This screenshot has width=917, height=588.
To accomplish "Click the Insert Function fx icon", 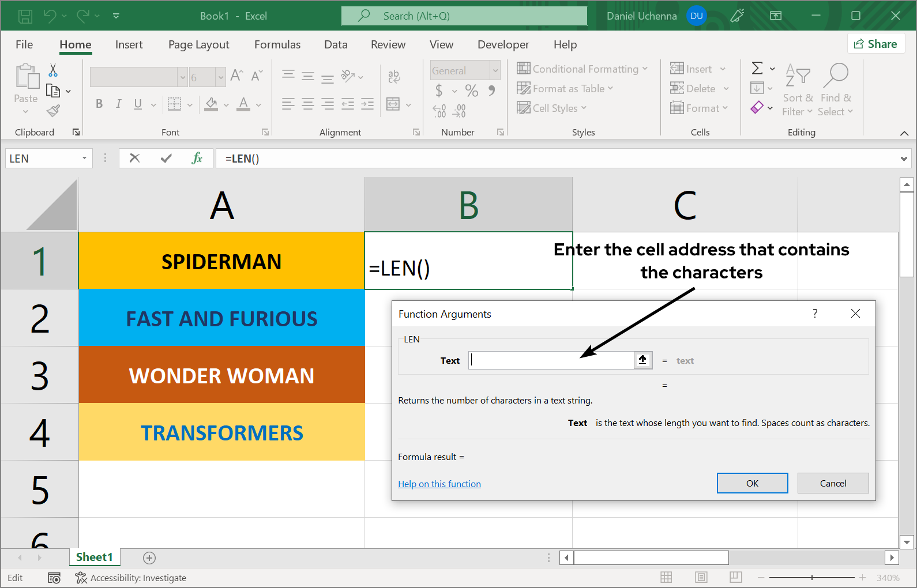I will (197, 158).
